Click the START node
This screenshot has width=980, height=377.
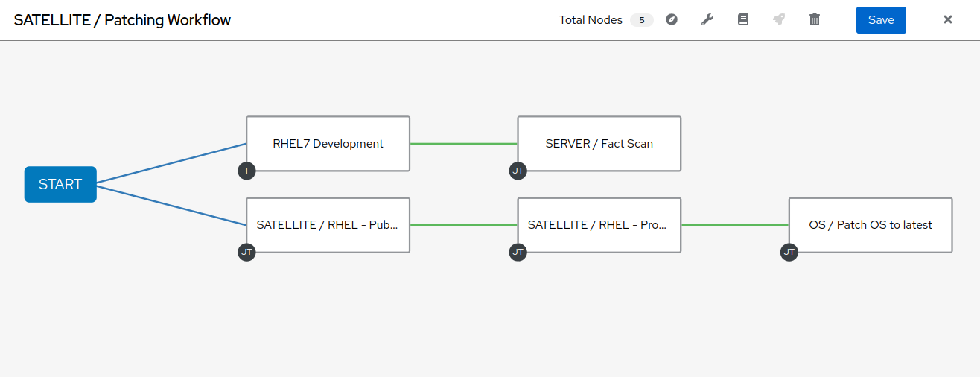coord(60,184)
